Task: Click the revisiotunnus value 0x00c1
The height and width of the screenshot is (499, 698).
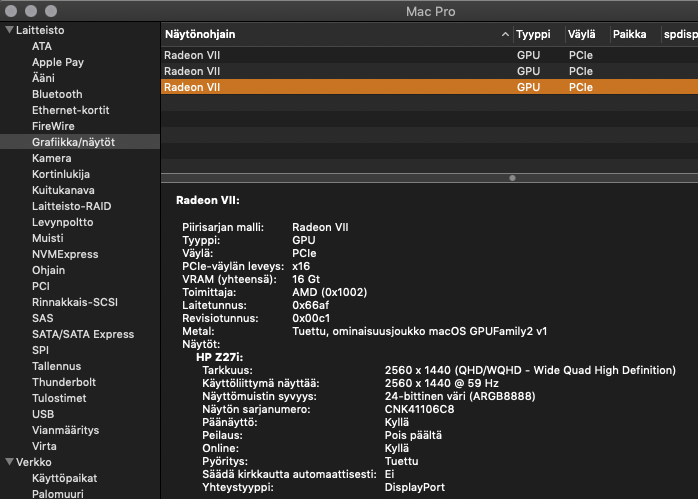Action: pos(311,319)
